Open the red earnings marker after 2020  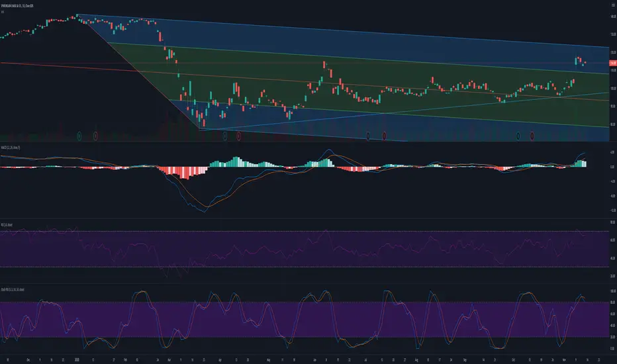pos(95,136)
